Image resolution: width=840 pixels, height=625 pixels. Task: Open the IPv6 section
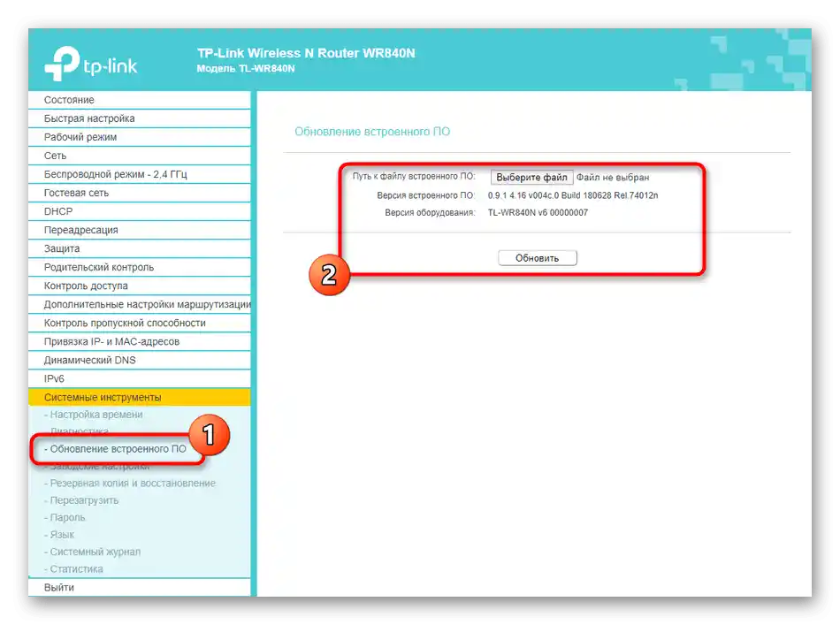point(140,378)
